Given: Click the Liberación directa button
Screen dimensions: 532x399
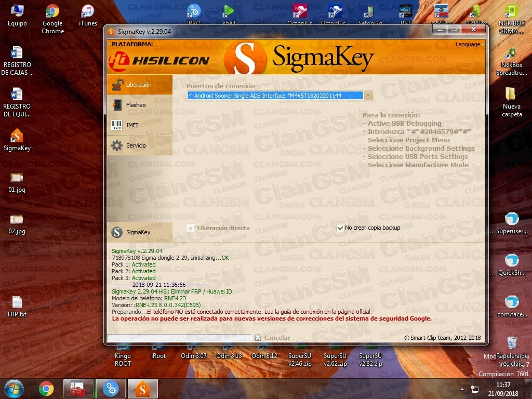Looking at the screenshot, I should pos(219,228).
